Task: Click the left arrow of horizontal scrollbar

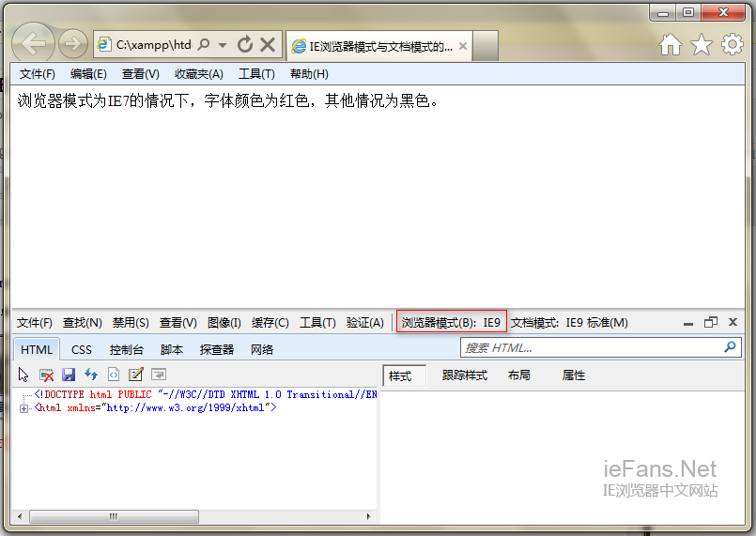Action: [20, 516]
